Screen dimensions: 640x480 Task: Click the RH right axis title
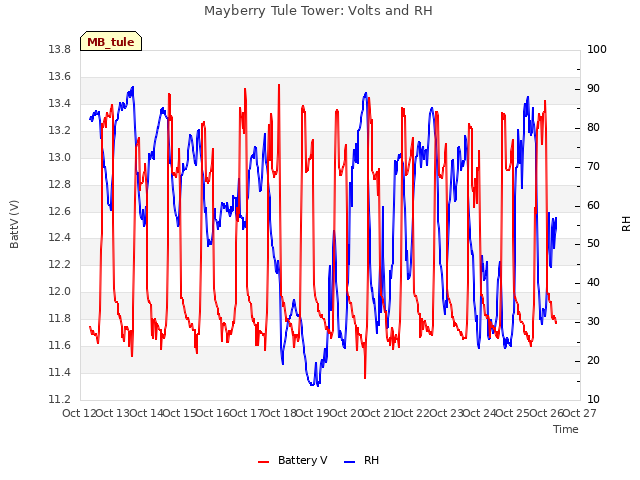(626, 224)
